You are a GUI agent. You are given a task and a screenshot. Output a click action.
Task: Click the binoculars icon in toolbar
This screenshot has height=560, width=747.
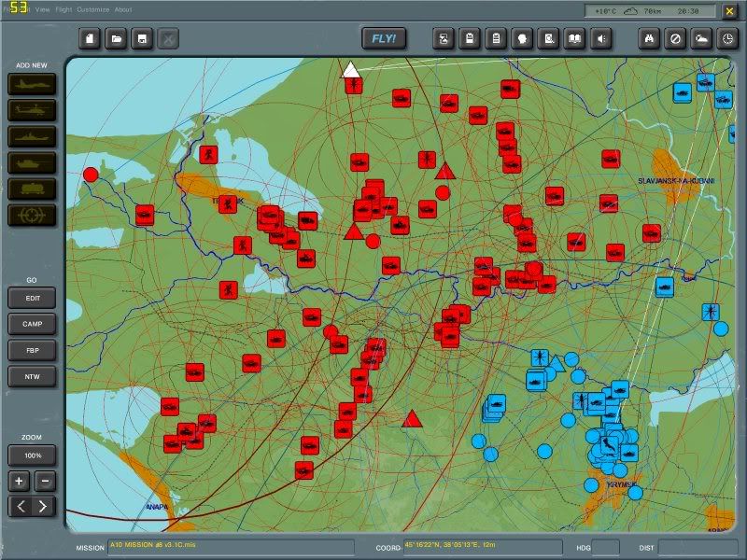click(x=650, y=39)
